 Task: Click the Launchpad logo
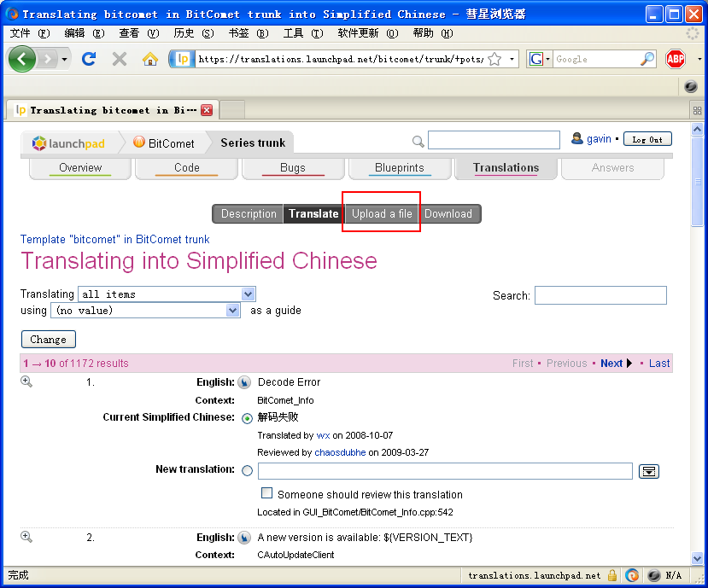pyautogui.click(x=68, y=143)
